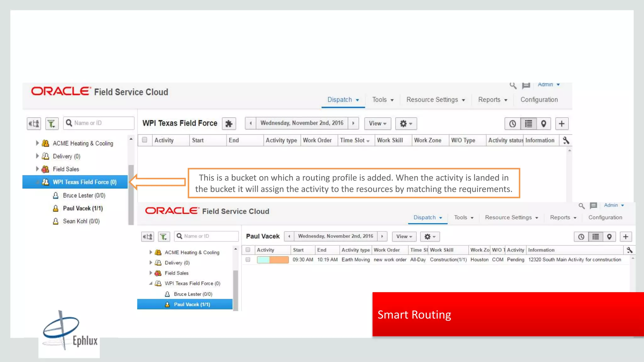The height and width of the screenshot is (362, 644).
Task: Go to next day in Paul Vacek date picker
Action: pos(382,236)
